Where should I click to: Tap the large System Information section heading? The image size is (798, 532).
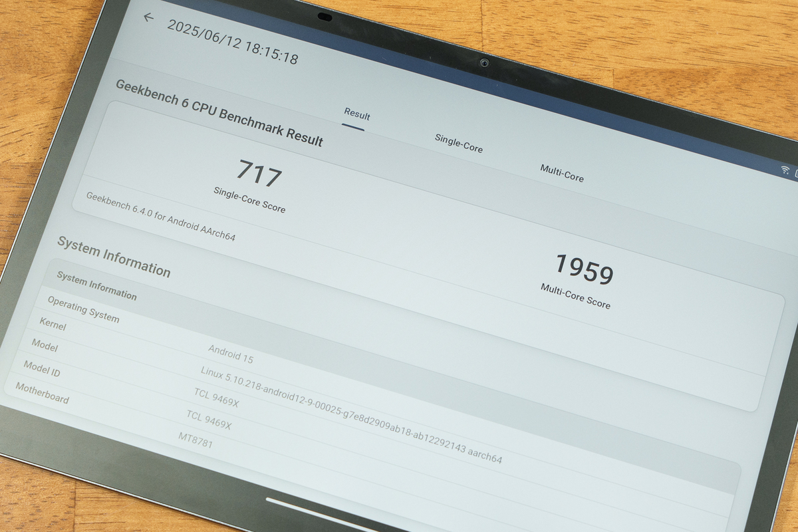tap(114, 256)
